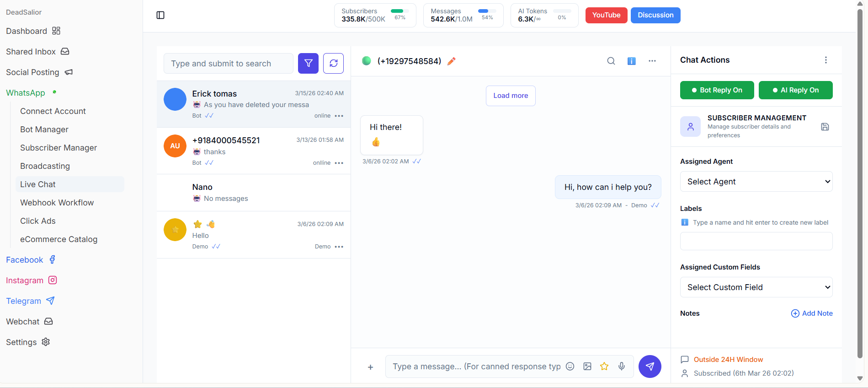Click the refresh conversations icon
868x388 pixels.
tap(333, 63)
